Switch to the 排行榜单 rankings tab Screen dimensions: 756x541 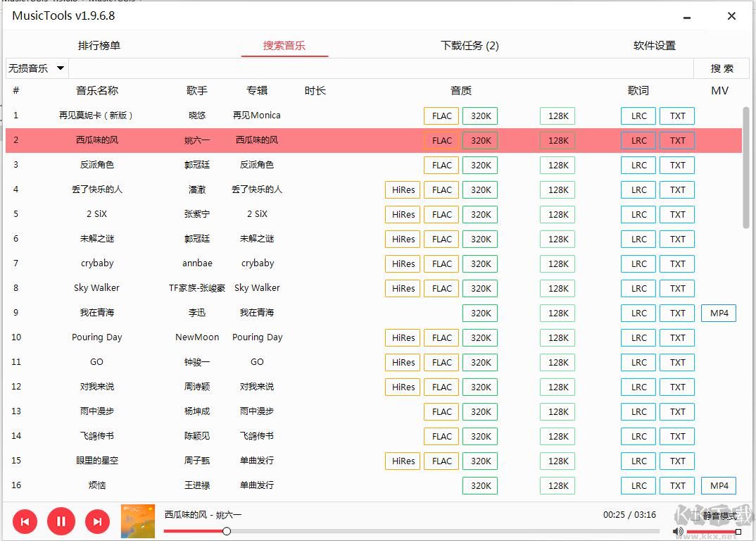click(99, 44)
